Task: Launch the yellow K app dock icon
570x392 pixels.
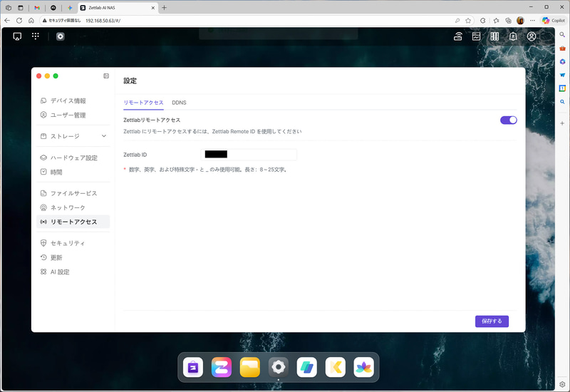Action: 335,367
